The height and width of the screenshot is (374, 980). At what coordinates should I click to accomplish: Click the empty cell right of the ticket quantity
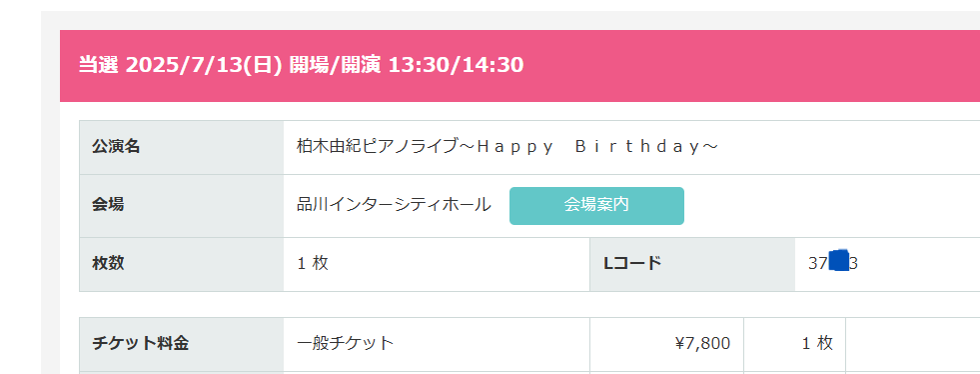912,344
